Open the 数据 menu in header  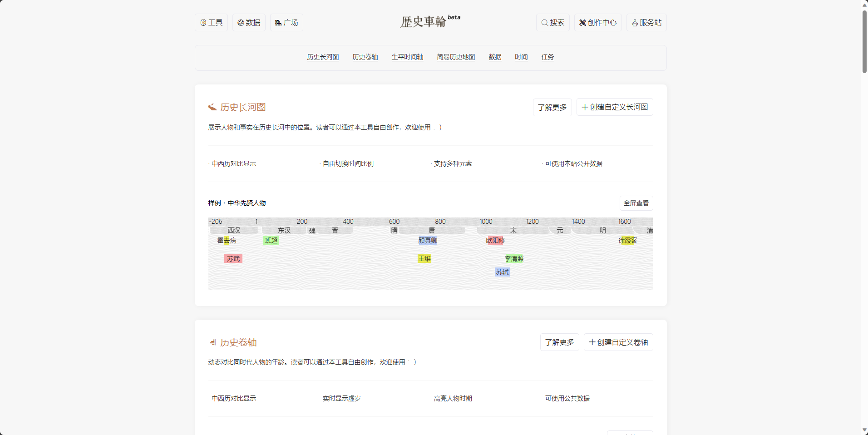(x=249, y=22)
